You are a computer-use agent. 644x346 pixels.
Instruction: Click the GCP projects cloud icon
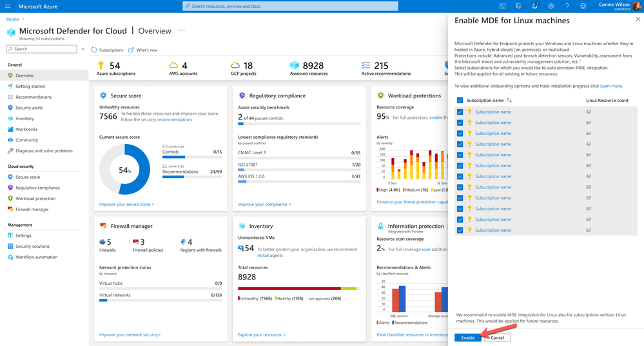click(235, 65)
